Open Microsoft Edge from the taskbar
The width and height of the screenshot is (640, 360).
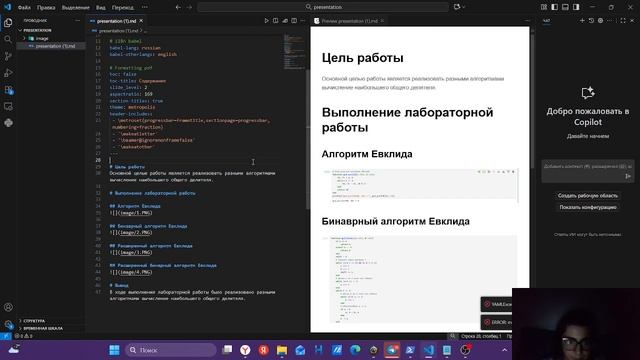click(355, 350)
